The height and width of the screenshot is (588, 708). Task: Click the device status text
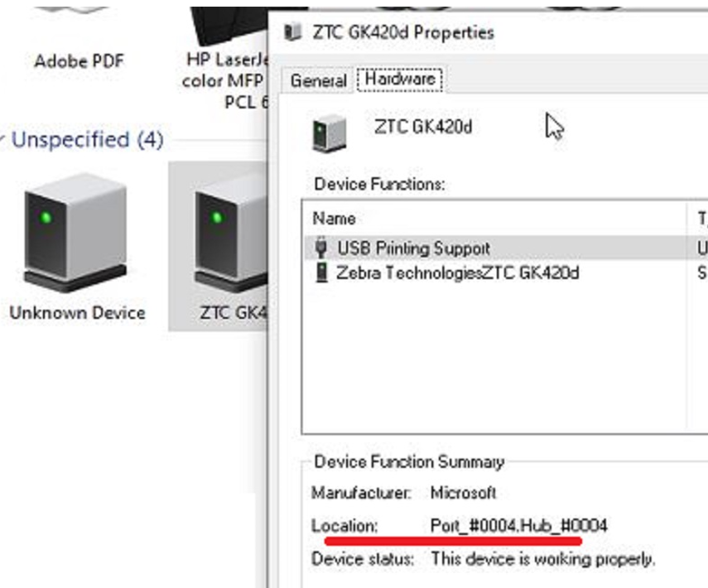(x=542, y=559)
